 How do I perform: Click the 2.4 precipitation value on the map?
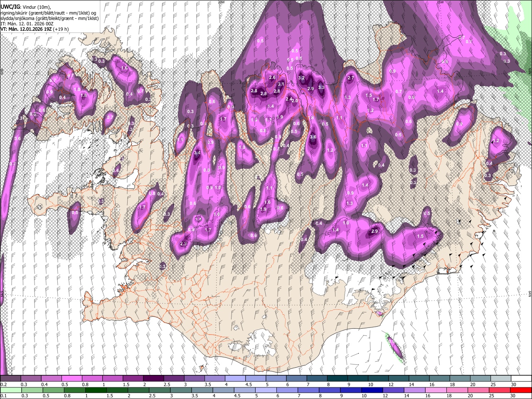(289, 99)
